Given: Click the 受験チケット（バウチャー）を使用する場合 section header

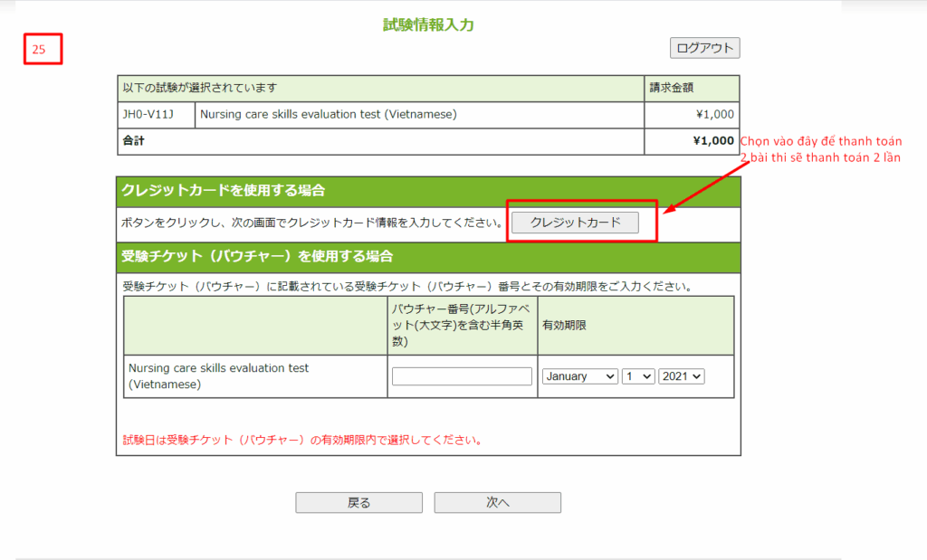Looking at the screenshot, I should tap(256, 257).
